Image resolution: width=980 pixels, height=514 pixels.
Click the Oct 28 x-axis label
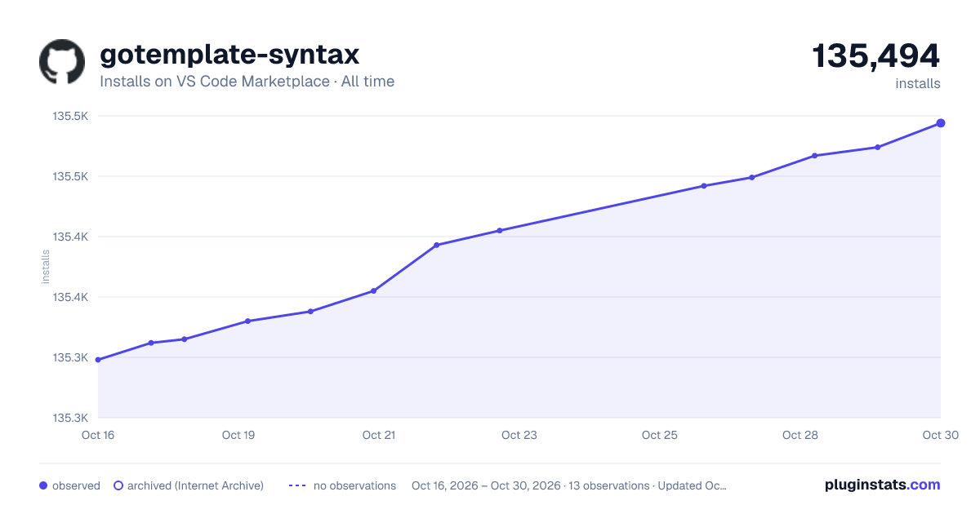[800, 435]
